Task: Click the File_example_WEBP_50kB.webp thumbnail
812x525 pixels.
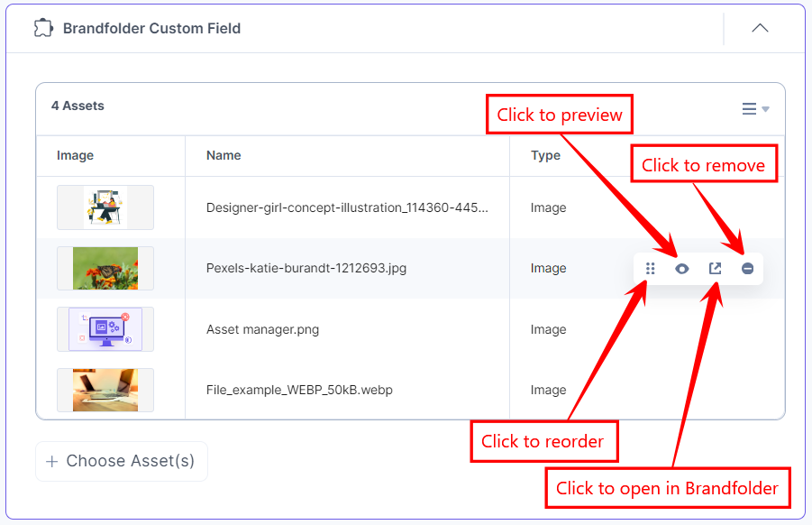Action: 105,390
